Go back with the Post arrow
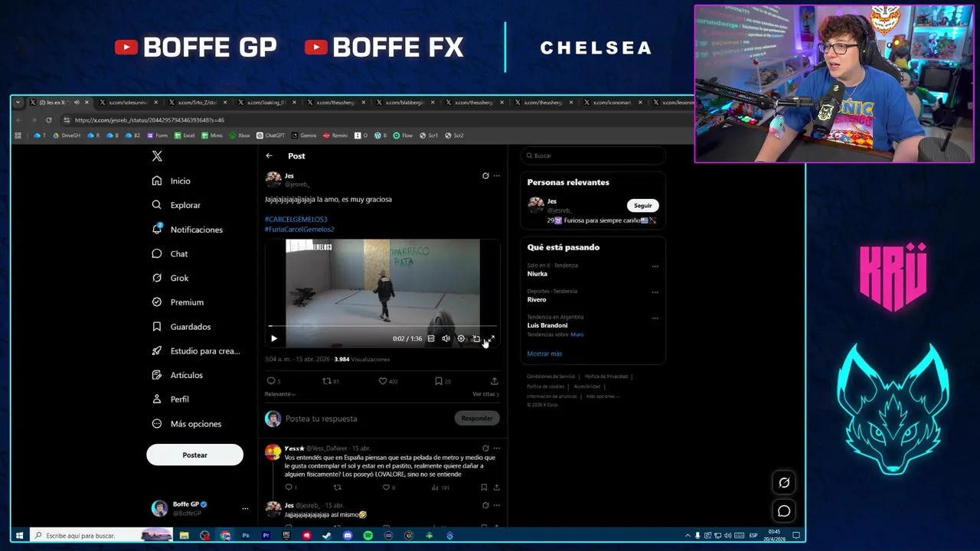The height and width of the screenshot is (551, 980). 269,156
